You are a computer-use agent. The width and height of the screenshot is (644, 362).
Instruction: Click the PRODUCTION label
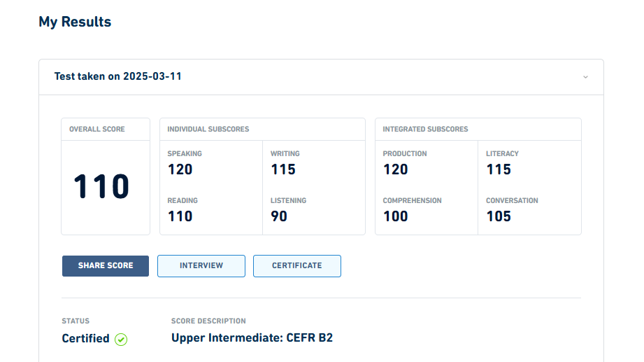pos(405,154)
